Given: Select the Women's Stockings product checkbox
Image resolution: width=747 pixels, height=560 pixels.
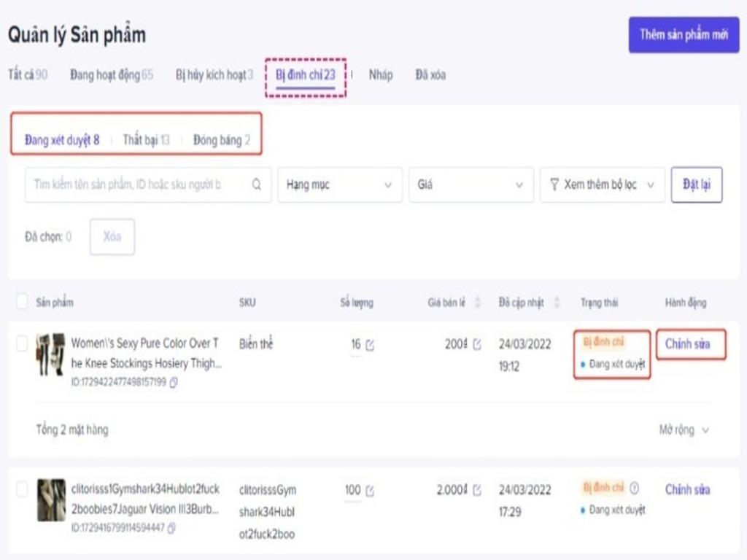Looking at the screenshot, I should [23, 343].
